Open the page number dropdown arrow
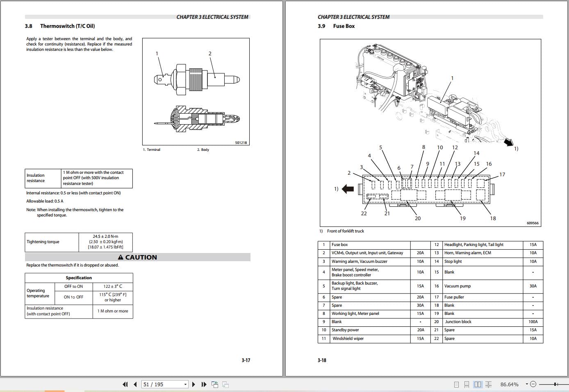The image size is (569, 392). click(185, 384)
